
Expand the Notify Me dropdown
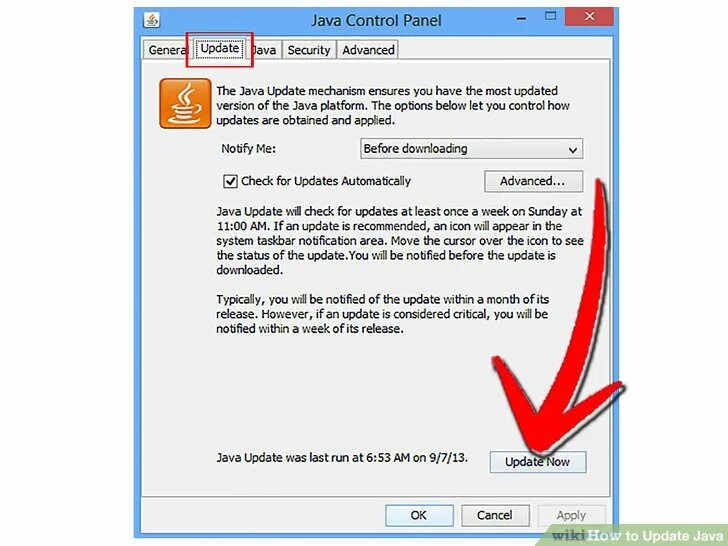[x=471, y=149]
